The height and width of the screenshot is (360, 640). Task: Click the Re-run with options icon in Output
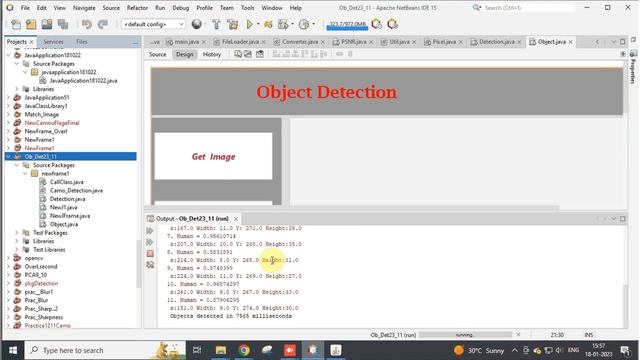(x=150, y=242)
